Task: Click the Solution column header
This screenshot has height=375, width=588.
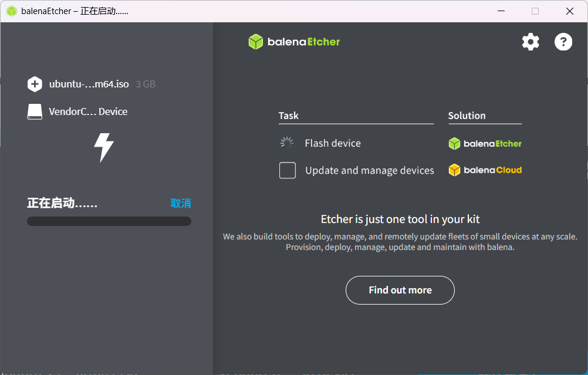Action: click(x=467, y=116)
